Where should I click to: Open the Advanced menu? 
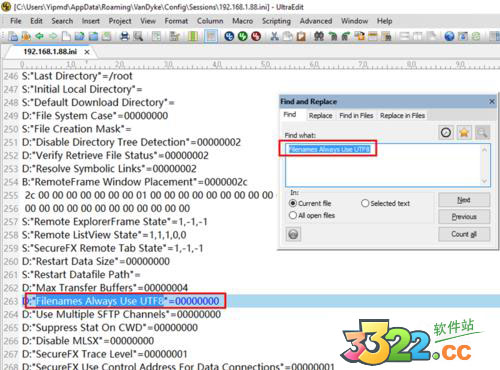click(x=316, y=21)
